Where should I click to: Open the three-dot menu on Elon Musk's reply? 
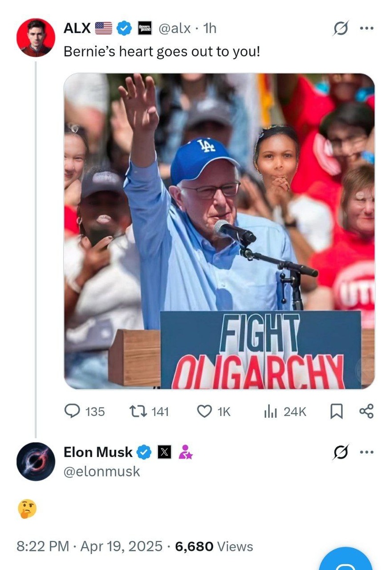click(366, 452)
